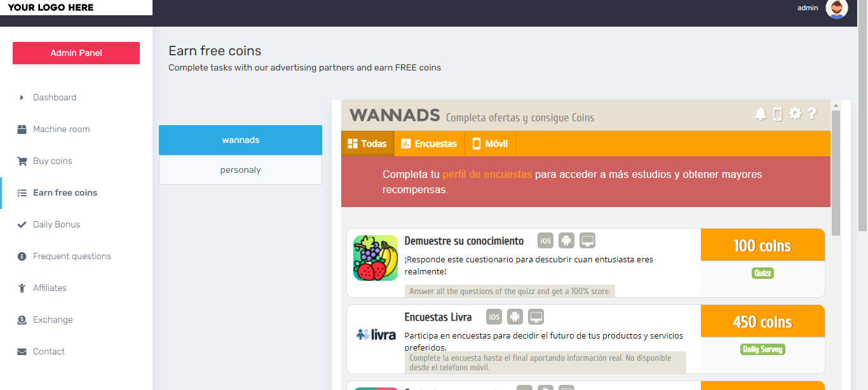Viewport: 868px width, 390px height.
Task: Open Earn free coins menu item
Action: (x=65, y=192)
